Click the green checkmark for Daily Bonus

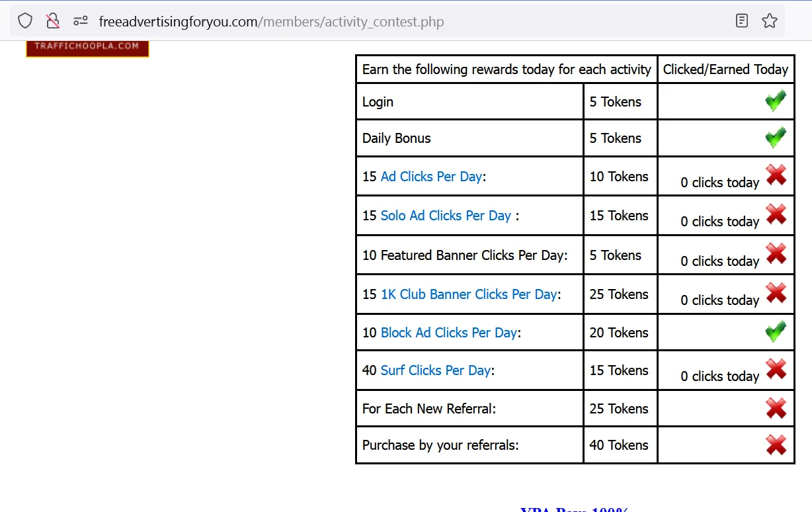(776, 138)
